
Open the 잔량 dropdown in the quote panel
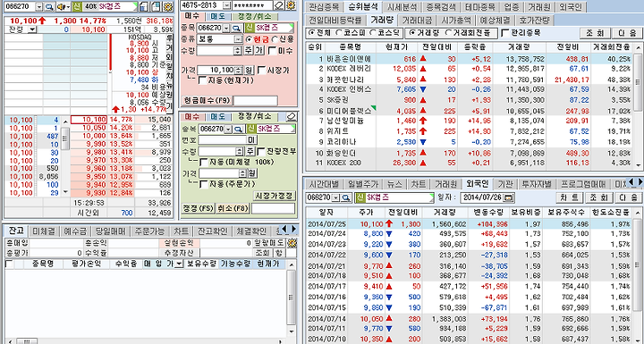point(32,29)
